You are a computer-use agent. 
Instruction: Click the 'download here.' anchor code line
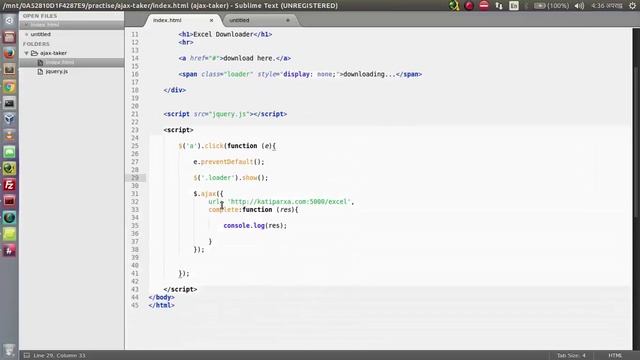pyautogui.click(x=235, y=58)
